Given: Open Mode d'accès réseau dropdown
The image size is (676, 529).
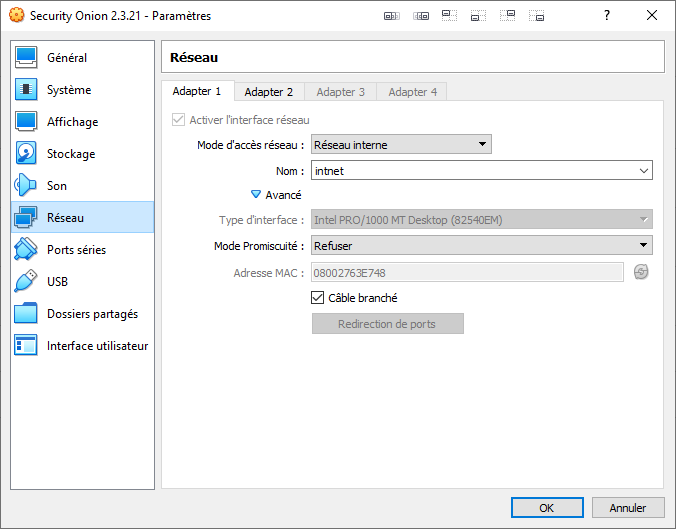Looking at the screenshot, I should (401, 144).
